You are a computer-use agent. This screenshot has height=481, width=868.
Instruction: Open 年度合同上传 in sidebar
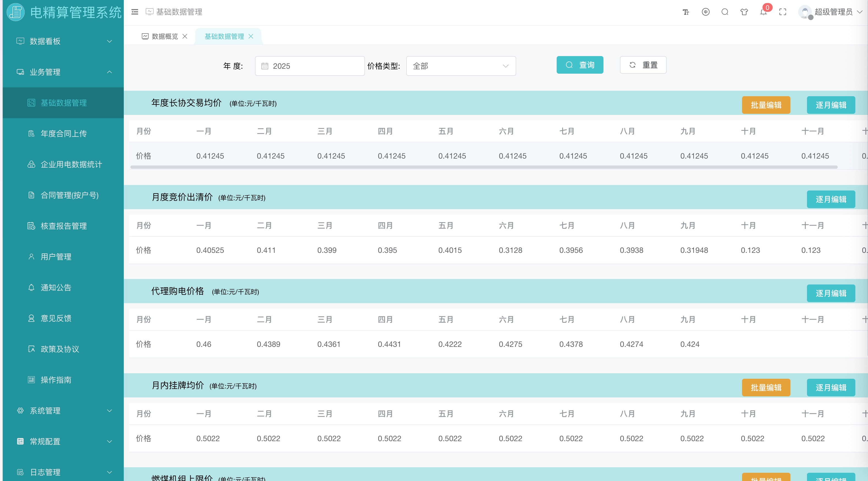(63, 134)
